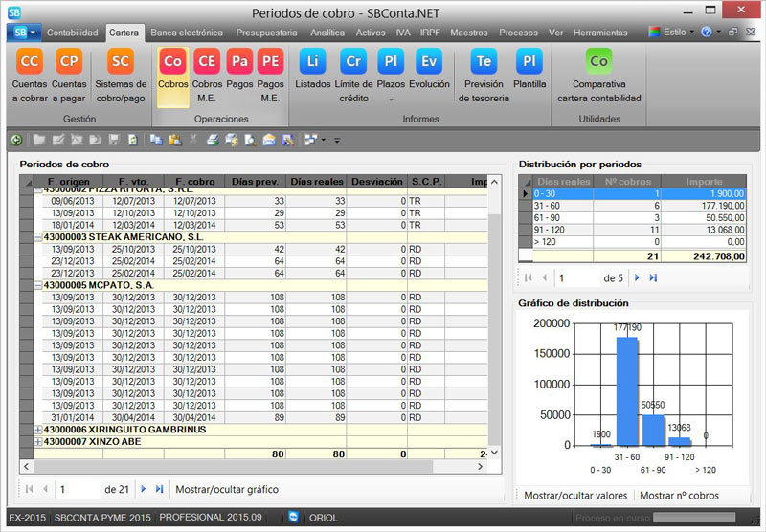
Task: Open the Plazos dropdown arrow
Action: [x=390, y=98]
